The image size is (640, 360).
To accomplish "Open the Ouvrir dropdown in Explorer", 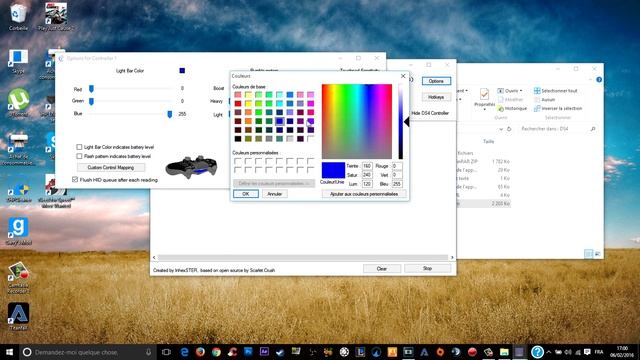I will pyautogui.click(x=510, y=91).
